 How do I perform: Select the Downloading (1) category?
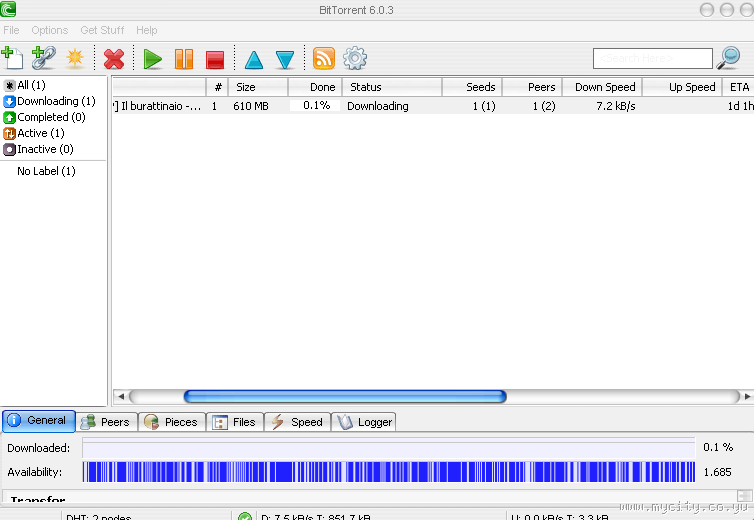point(49,101)
